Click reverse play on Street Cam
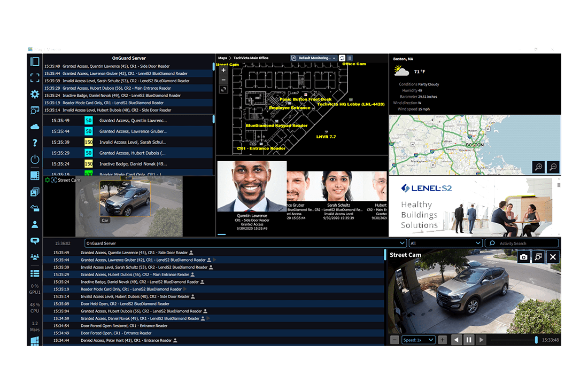588x392 pixels. [456, 340]
